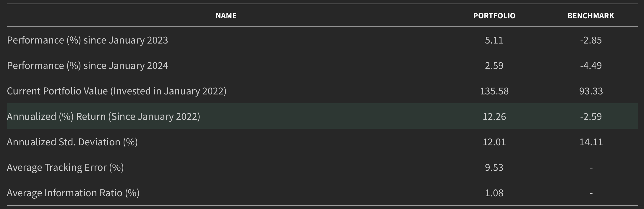The width and height of the screenshot is (644, 209).
Task: Click the information ratio value 1.08
Action: click(x=494, y=193)
